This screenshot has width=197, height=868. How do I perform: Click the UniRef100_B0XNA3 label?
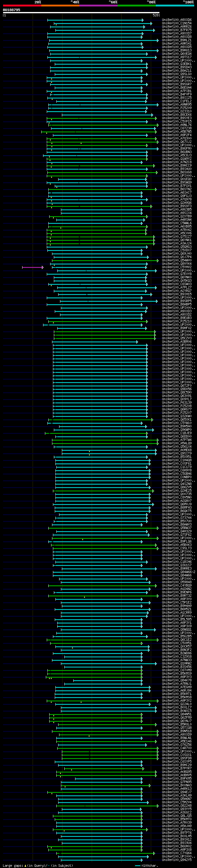point(177,785)
